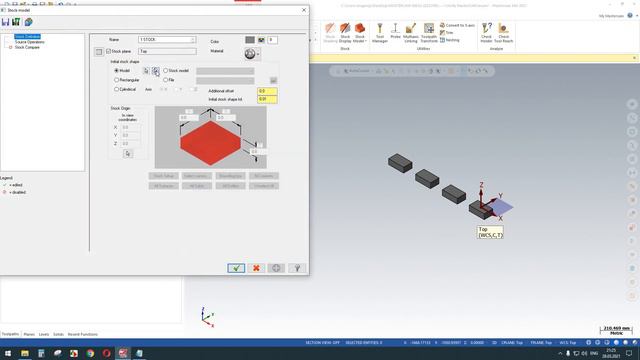The width and height of the screenshot is (640, 360).
Task: Click Convert to 5-axis in the ribbon
Action: [457, 25]
